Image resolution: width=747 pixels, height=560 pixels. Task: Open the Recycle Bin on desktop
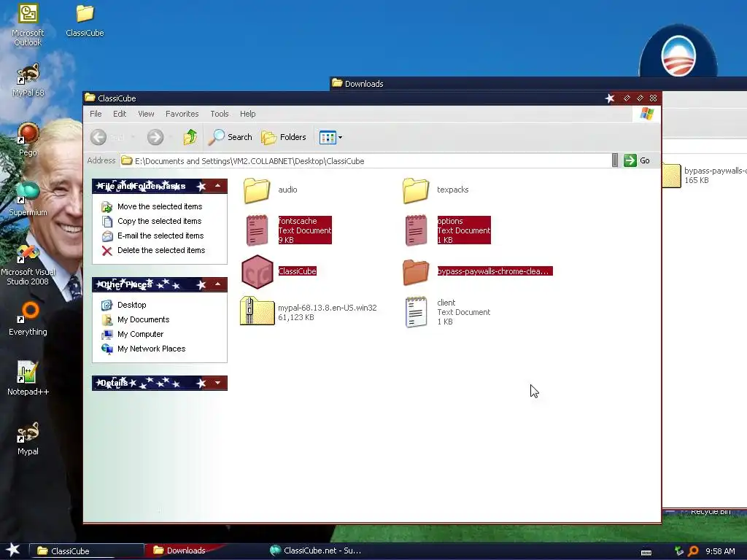coord(710,512)
